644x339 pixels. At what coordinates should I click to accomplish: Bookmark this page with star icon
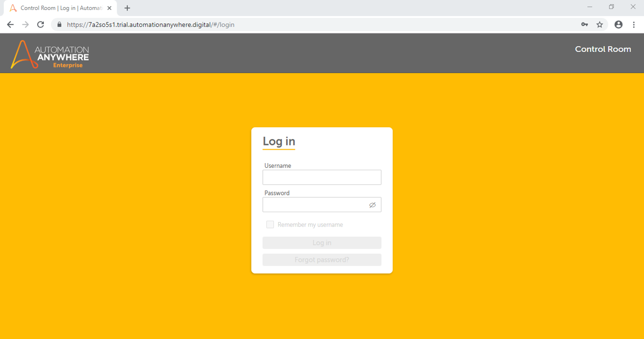pyautogui.click(x=600, y=25)
